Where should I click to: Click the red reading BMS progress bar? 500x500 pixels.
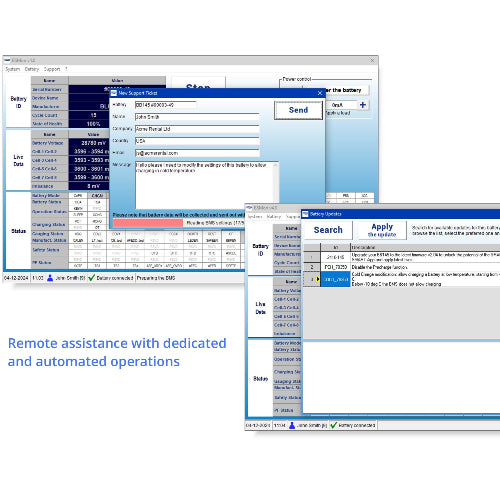(148, 223)
